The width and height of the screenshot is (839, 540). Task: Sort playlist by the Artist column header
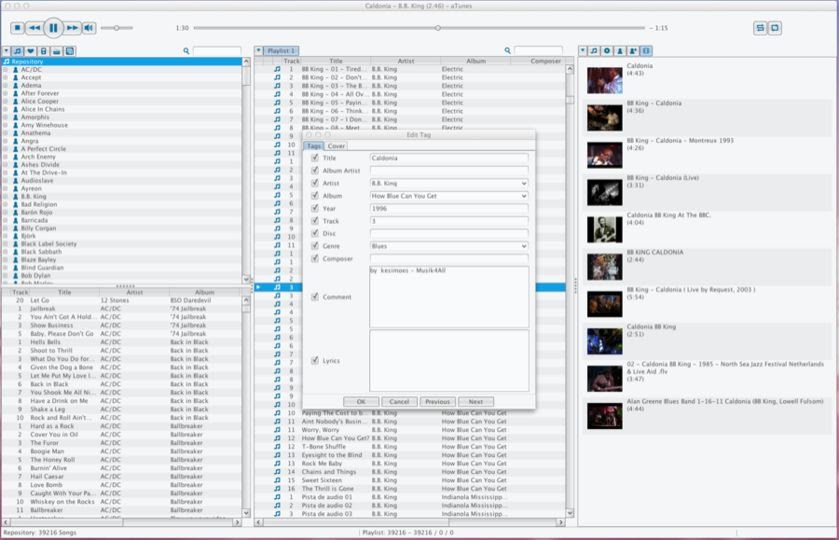click(x=406, y=61)
